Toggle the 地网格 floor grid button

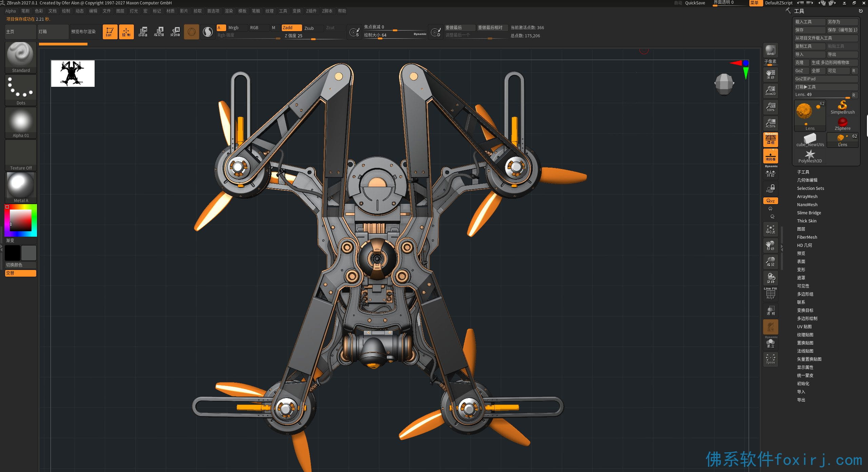coord(770,156)
